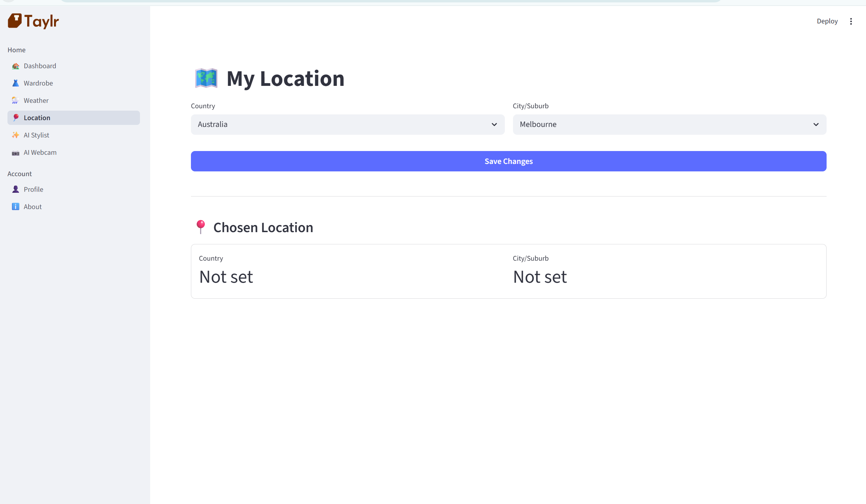Click the Wardrobe dress icon
This screenshot has height=504, width=866.
16,83
